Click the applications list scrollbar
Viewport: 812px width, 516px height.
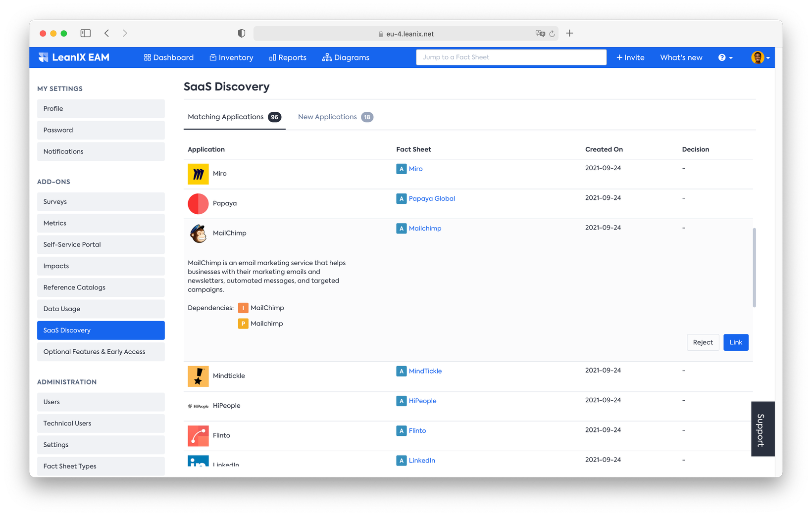pos(754,268)
